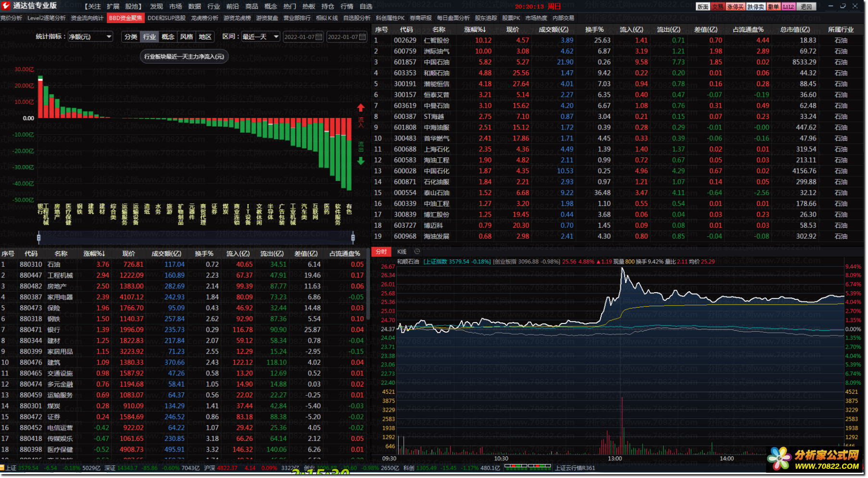Click the 和顺石油 intraday price peak area

[623, 271]
